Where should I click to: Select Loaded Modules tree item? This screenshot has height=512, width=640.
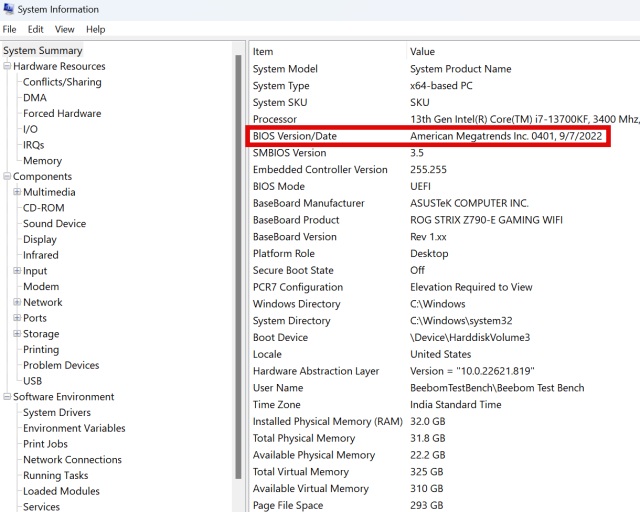[x=61, y=491]
